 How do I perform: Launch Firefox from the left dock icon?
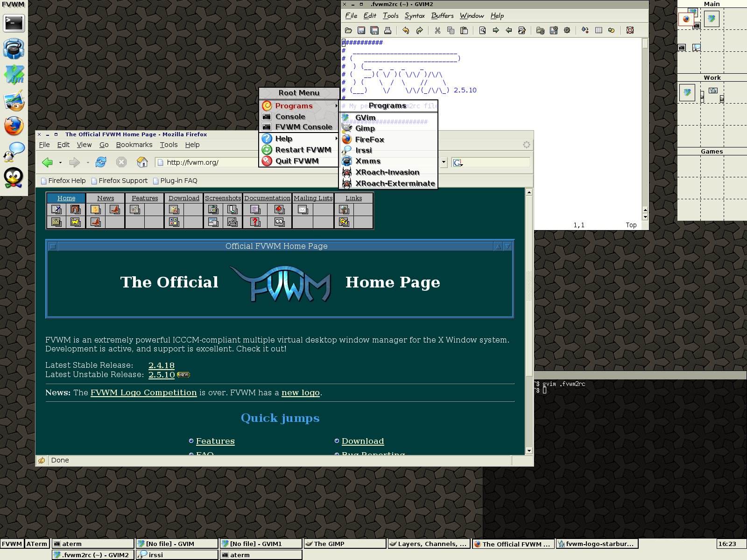pos(14,126)
